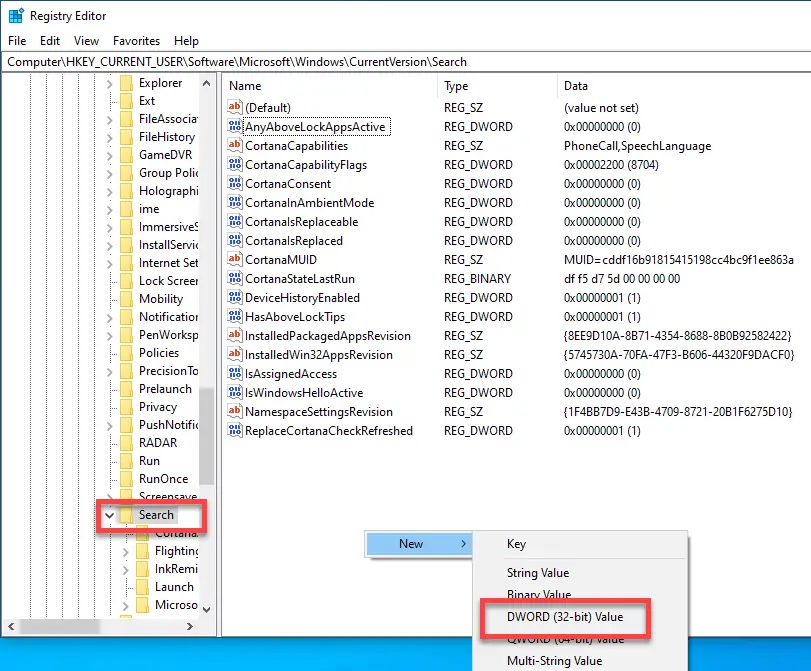Screen dimensions: 811x671
Task: Select the Search key in tree
Action: tap(156, 515)
